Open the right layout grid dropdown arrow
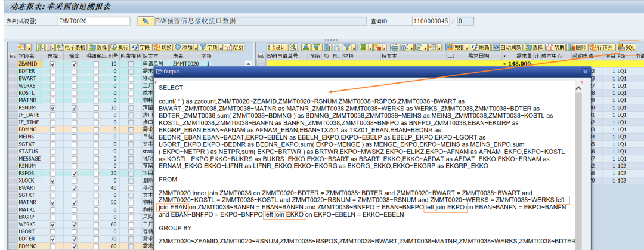This screenshot has width=644, height=250. point(439,47)
